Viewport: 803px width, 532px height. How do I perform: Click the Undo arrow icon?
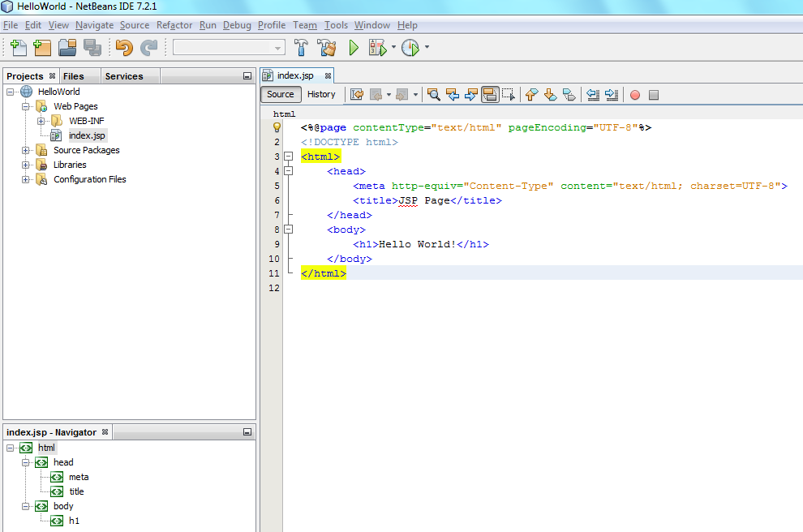pos(124,48)
